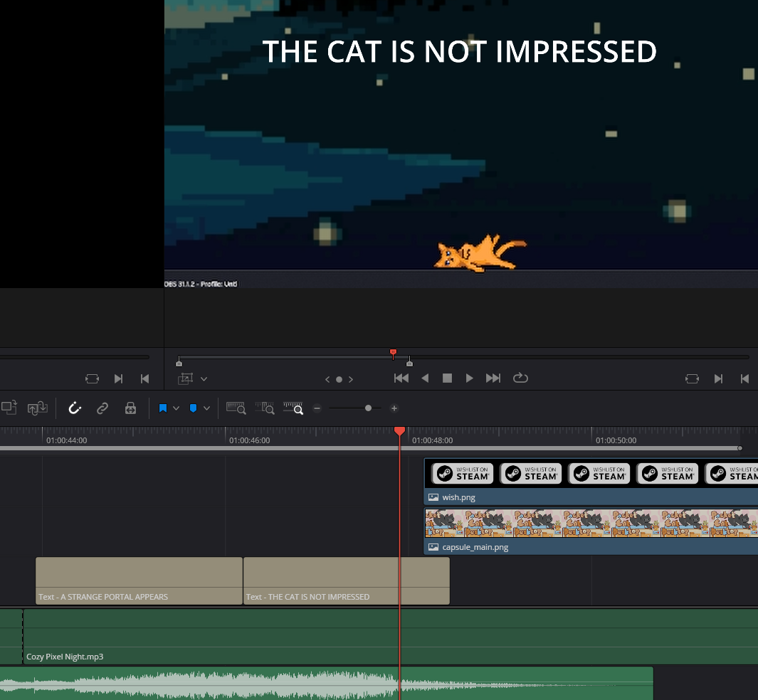Open marker color dropdown arrow

[x=207, y=408]
